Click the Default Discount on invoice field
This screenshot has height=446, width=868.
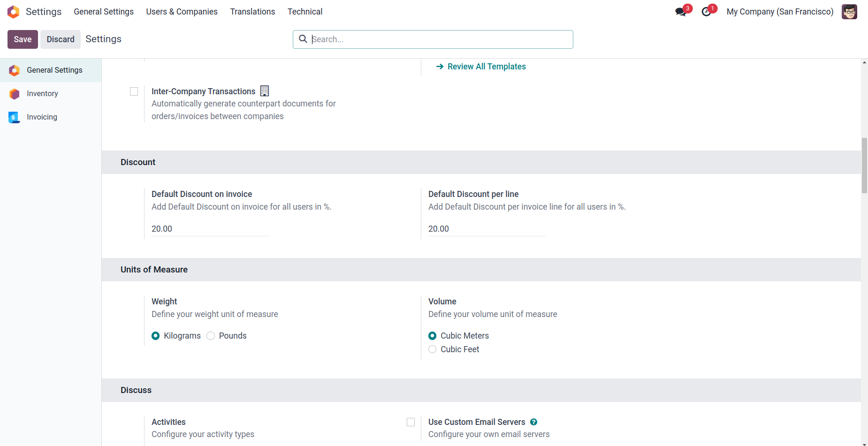point(210,229)
